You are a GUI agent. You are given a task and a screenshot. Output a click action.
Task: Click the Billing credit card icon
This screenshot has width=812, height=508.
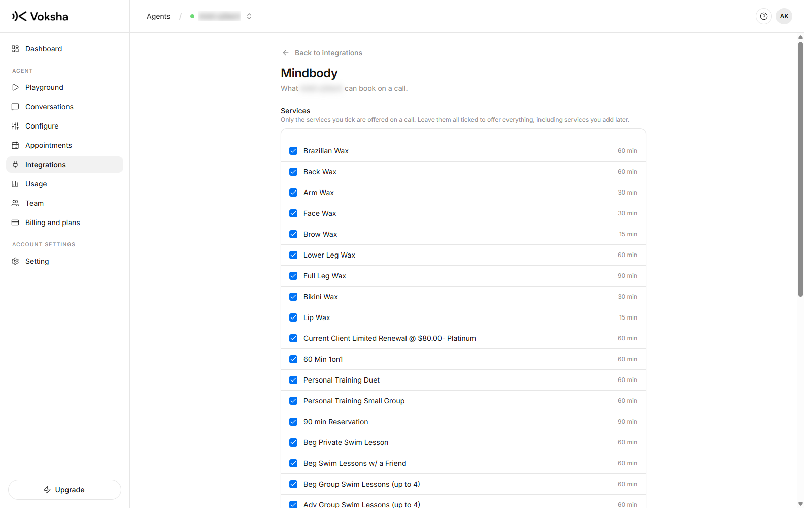click(15, 223)
